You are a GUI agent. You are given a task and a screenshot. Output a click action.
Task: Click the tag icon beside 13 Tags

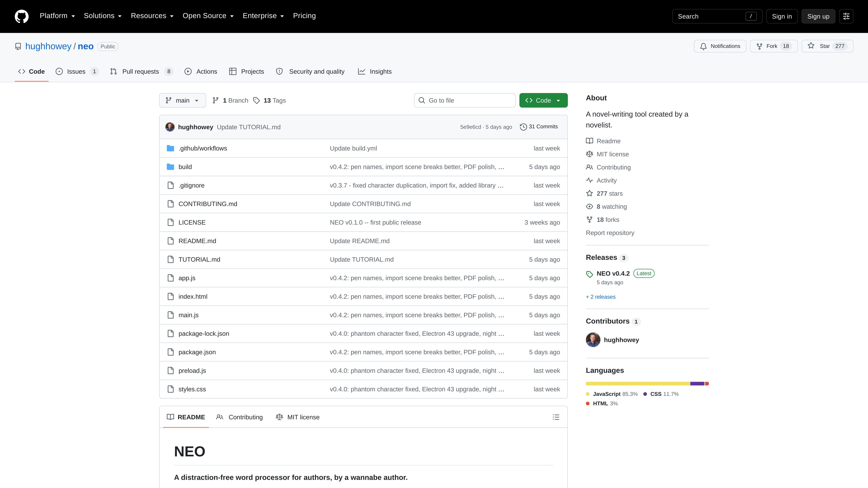256,100
